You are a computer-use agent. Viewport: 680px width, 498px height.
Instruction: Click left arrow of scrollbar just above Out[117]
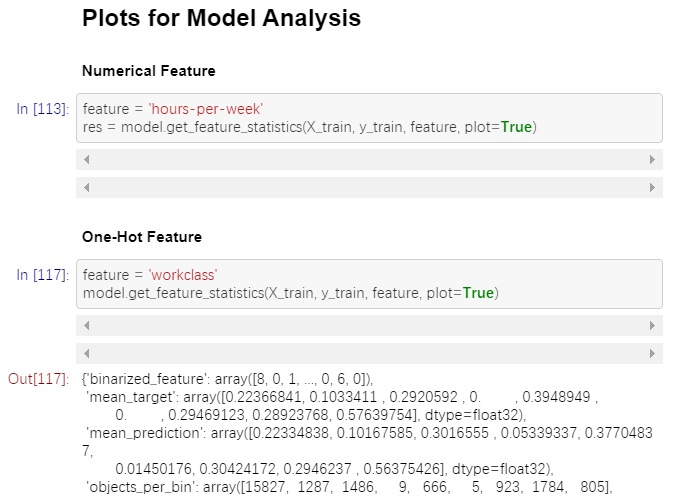point(87,354)
